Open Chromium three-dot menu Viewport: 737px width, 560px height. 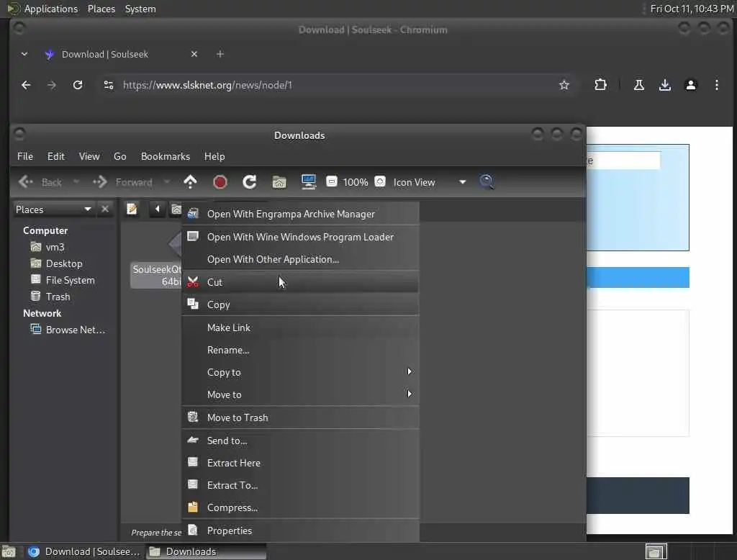[716, 85]
